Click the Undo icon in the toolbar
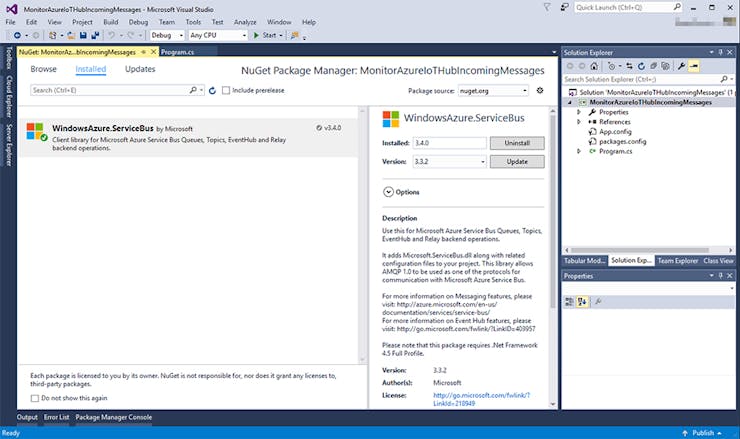Image resolution: width=740 pixels, height=439 pixels. 111,35
